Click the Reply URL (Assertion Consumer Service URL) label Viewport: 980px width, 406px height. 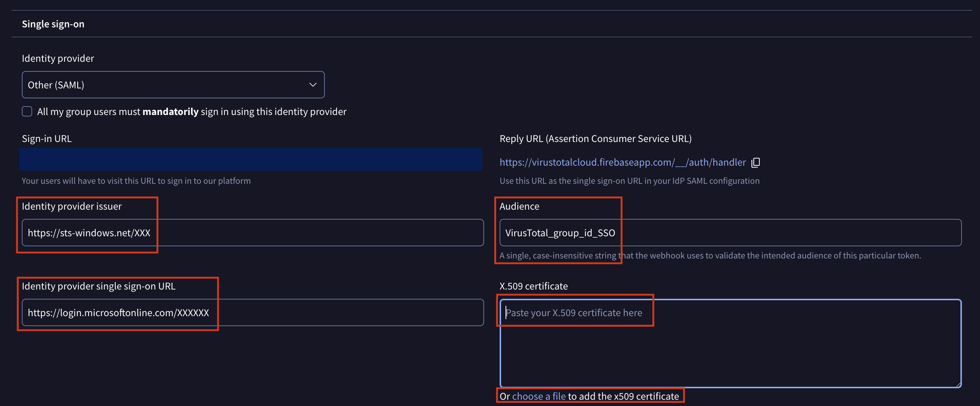coord(595,139)
